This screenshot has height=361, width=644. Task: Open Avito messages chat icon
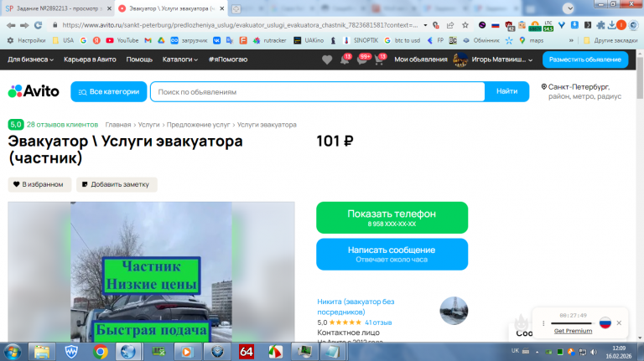(x=362, y=60)
